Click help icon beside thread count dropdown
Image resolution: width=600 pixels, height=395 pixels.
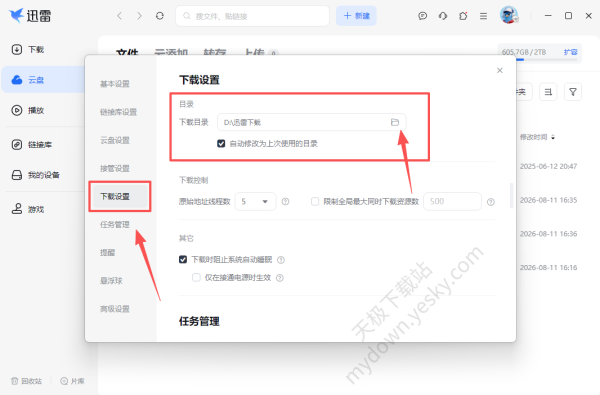[x=285, y=201]
